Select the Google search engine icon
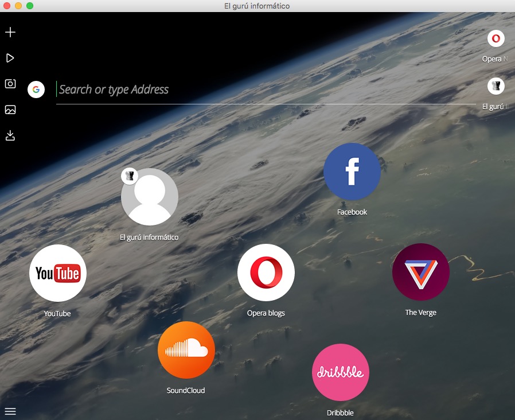This screenshot has height=420, width=515. pyautogui.click(x=36, y=90)
